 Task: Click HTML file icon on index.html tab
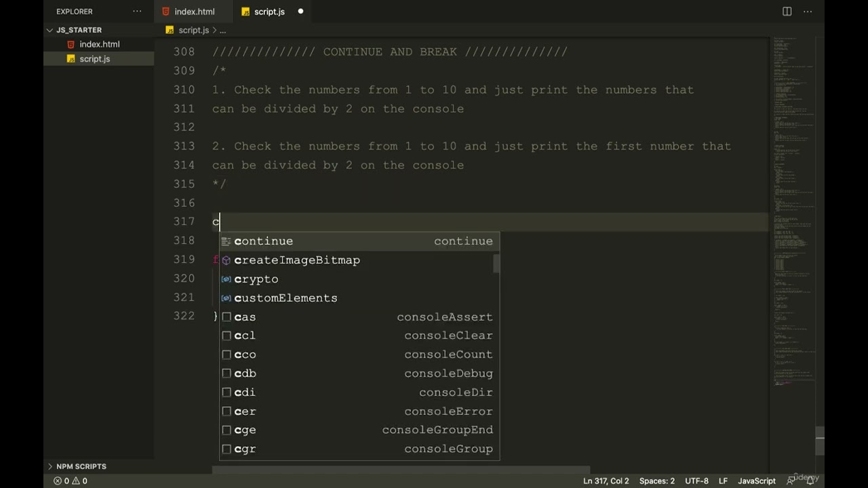(x=166, y=12)
